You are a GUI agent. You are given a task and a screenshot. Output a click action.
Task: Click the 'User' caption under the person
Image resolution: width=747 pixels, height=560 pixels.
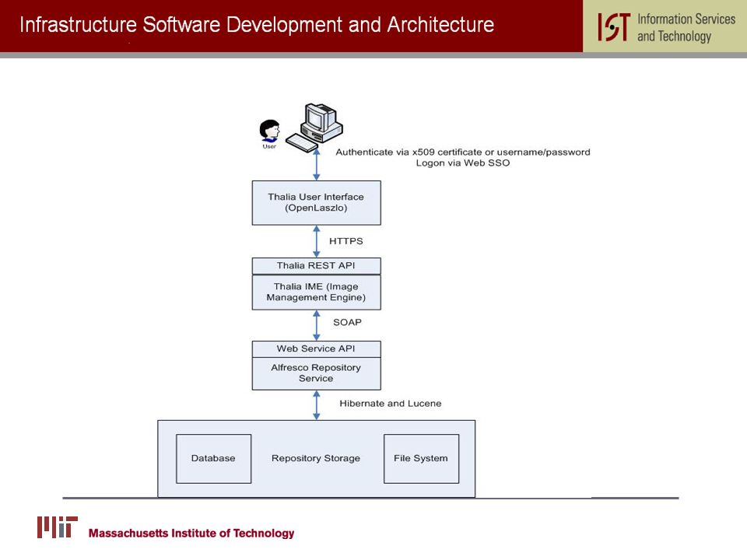(x=269, y=147)
